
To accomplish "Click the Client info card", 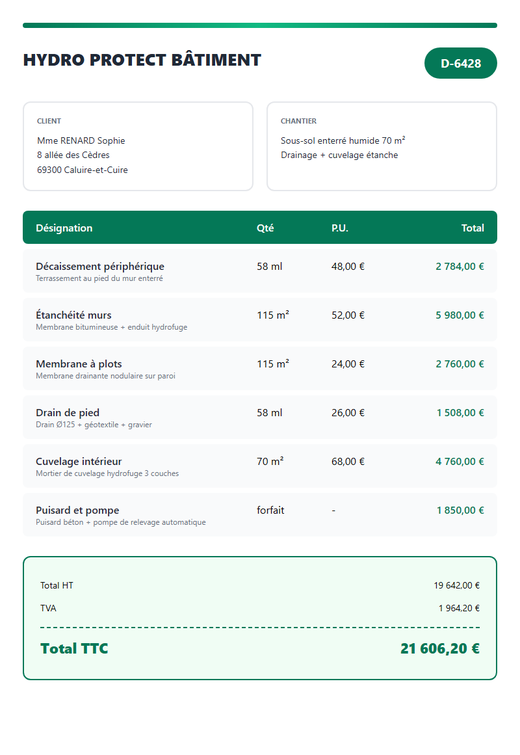I will [138, 146].
